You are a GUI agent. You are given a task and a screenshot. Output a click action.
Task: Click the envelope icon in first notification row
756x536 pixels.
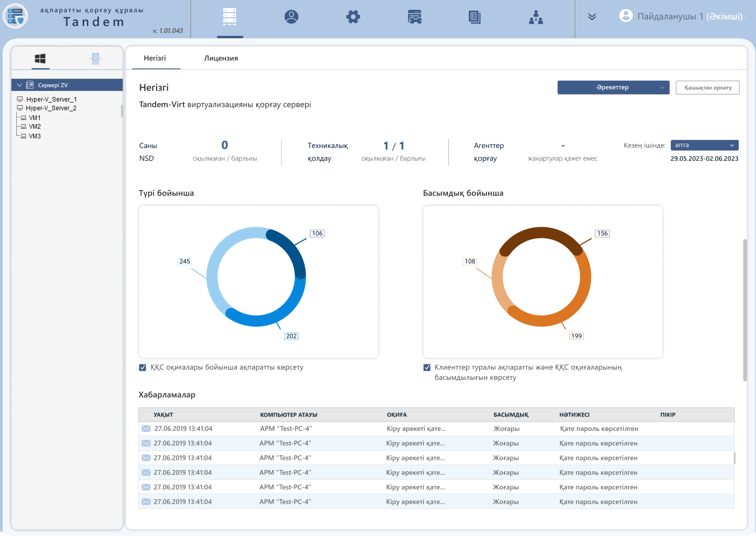[146, 429]
